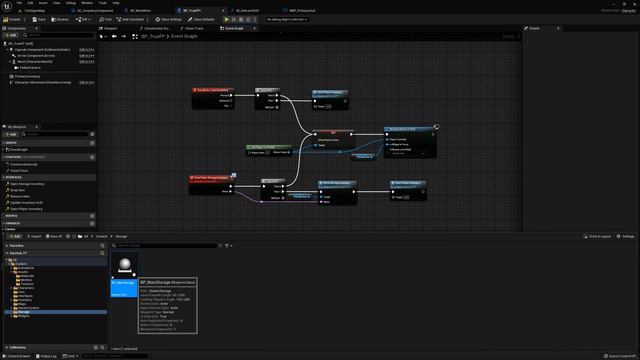Collapse the Mesh CharacterMesh0 row

(x=10, y=62)
